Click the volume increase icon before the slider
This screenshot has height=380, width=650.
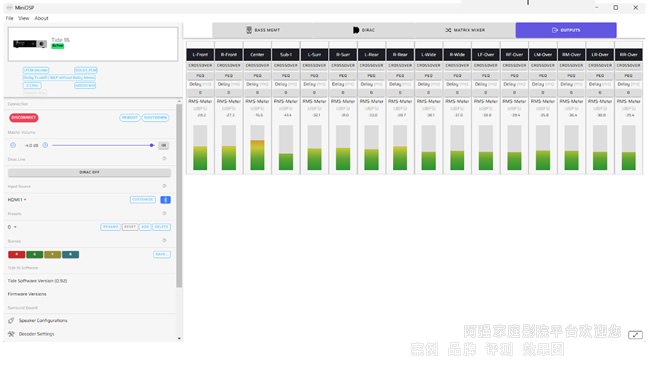tap(45, 145)
